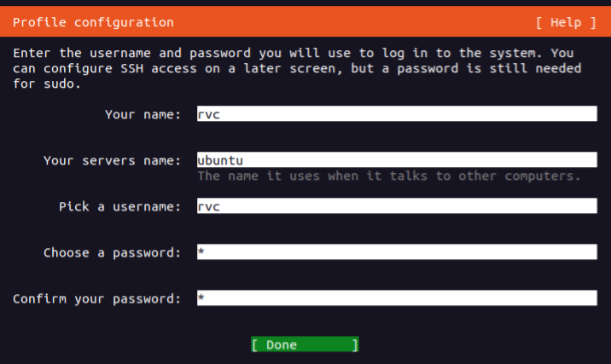
Task: Click the "Choose a password:" label
Action: coord(112,252)
